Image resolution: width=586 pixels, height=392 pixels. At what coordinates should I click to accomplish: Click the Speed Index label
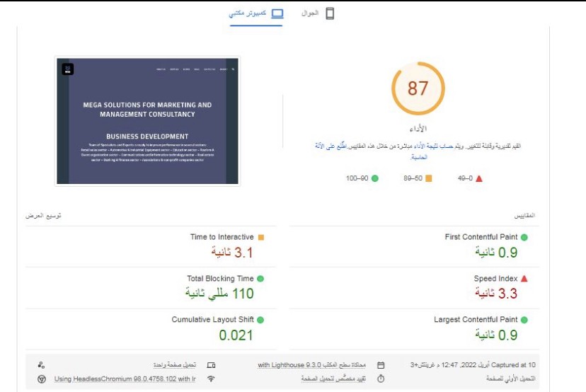click(x=495, y=278)
